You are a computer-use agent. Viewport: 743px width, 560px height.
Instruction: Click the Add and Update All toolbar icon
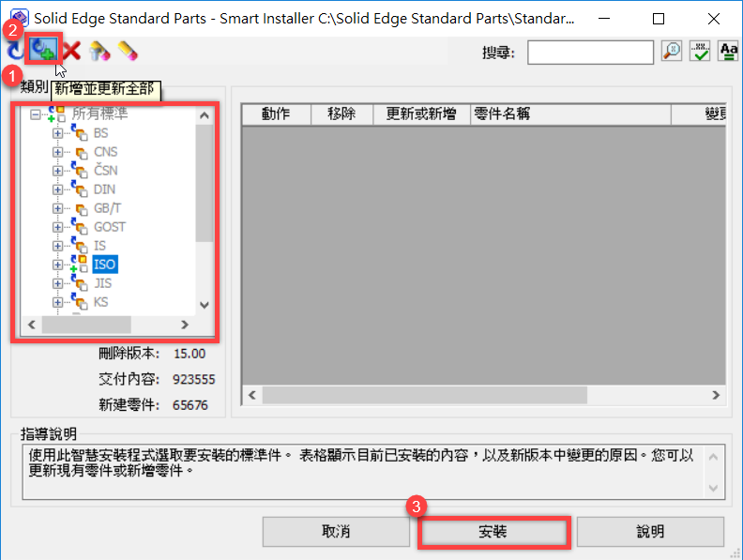[42, 50]
